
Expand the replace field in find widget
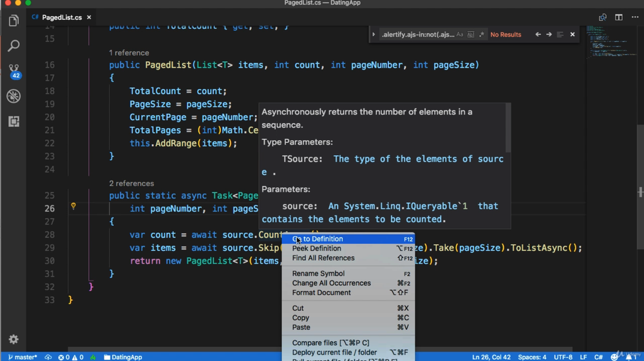374,35
